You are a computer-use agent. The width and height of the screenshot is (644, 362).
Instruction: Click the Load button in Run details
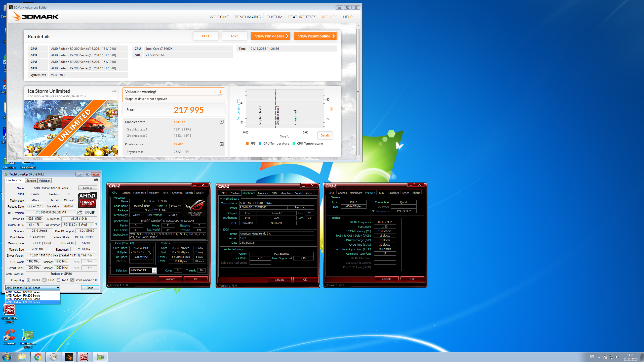pos(206,36)
